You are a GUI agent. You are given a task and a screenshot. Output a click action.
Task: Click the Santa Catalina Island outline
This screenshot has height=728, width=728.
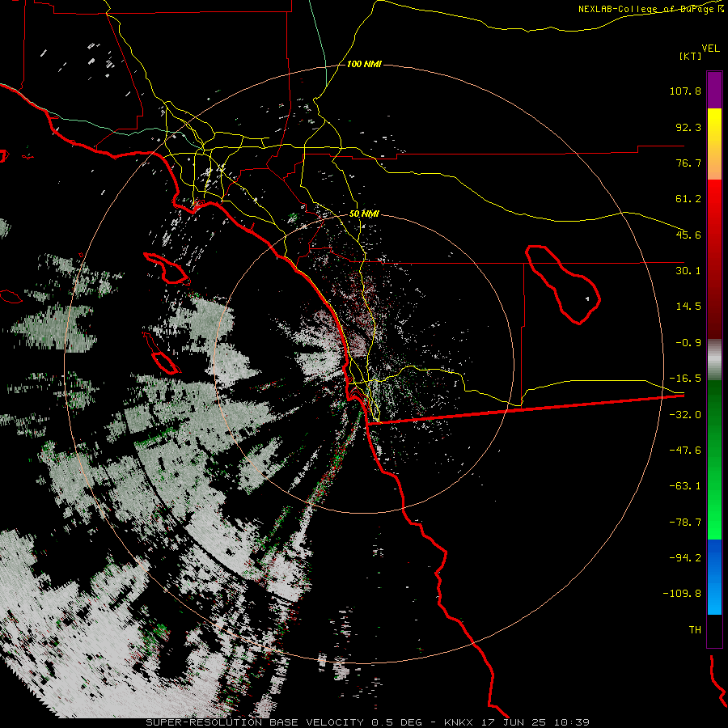point(167,269)
